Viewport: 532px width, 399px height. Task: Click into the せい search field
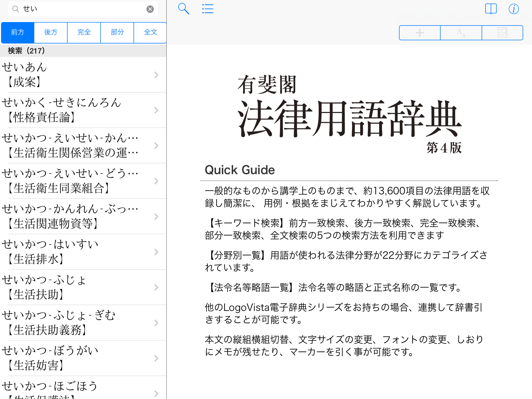[83, 9]
